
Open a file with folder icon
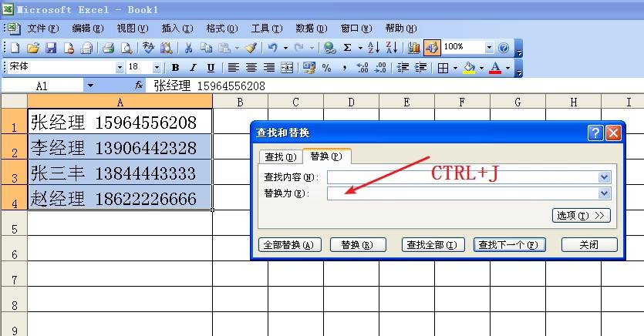(x=33, y=48)
